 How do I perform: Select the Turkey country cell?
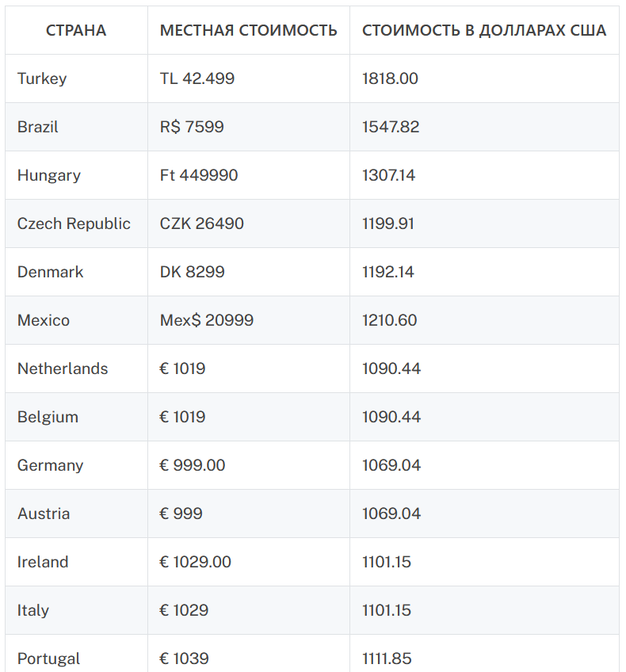tap(42, 78)
